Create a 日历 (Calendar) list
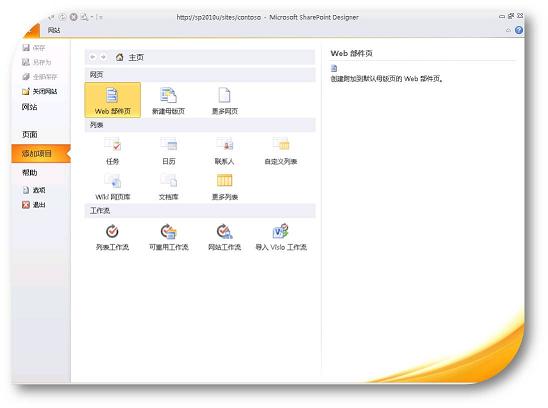Viewport: 548px width, 408px height. 169,151
